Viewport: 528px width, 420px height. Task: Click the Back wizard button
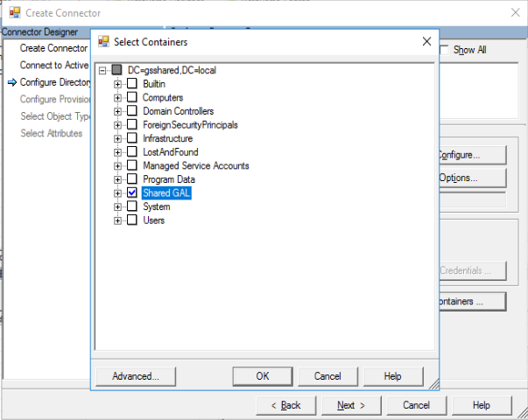(285, 405)
